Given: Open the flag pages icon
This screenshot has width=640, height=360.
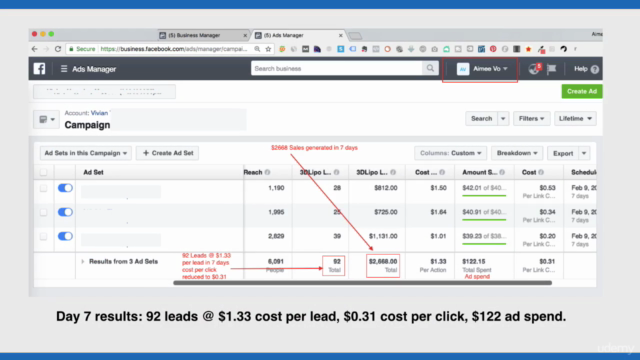Looking at the screenshot, I should click(551, 69).
